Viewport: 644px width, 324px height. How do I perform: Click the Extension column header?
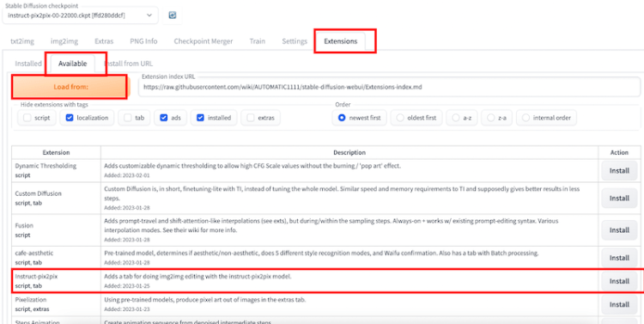(57, 152)
